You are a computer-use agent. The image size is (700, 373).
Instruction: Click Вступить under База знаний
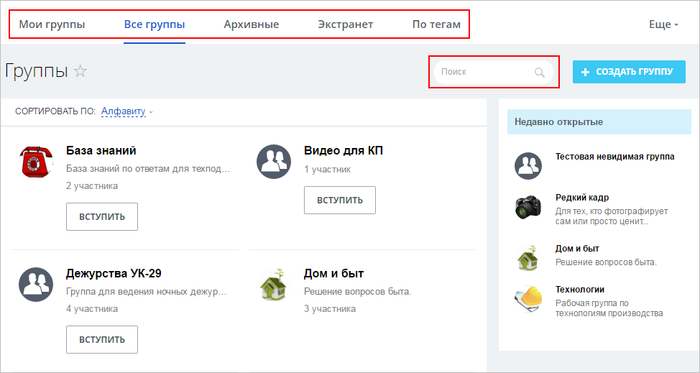102,217
